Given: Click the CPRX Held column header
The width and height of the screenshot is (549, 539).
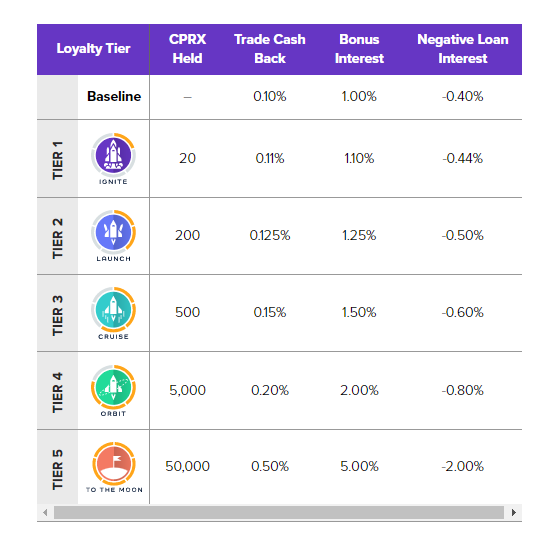Looking at the screenshot, I should [x=187, y=49].
